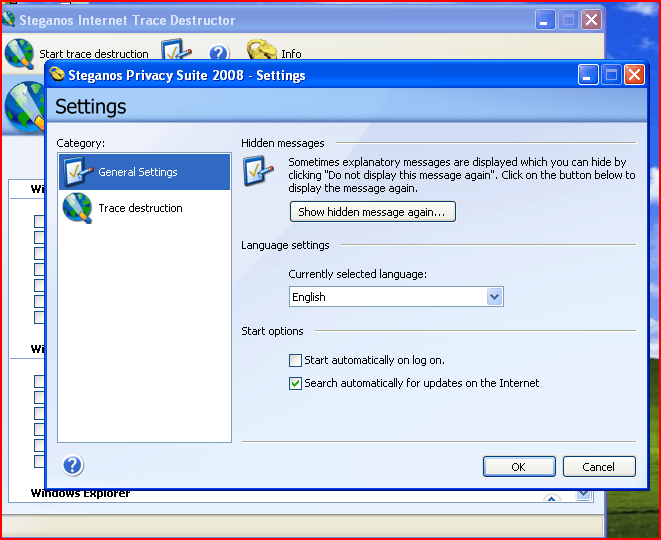
Task: Disable Search automatically for updates checkbox
Action: (295, 383)
